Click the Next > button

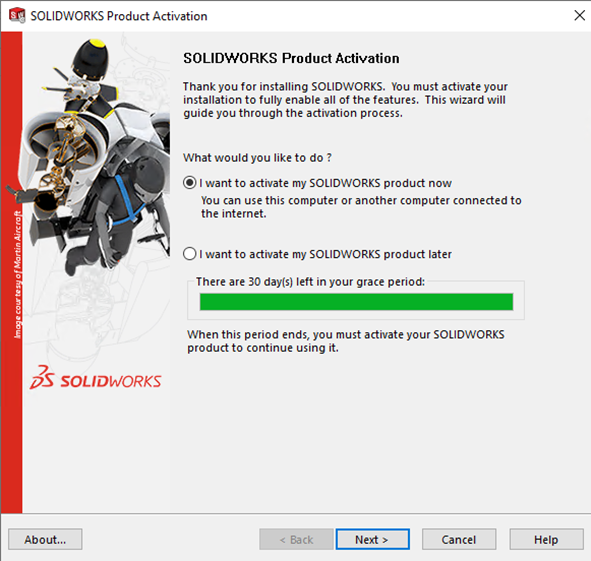click(x=372, y=539)
